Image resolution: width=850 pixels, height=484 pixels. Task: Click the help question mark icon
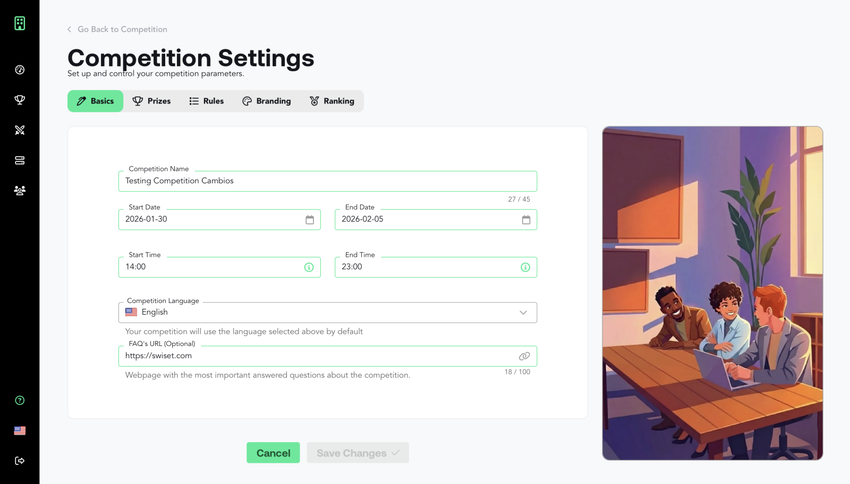[20, 400]
